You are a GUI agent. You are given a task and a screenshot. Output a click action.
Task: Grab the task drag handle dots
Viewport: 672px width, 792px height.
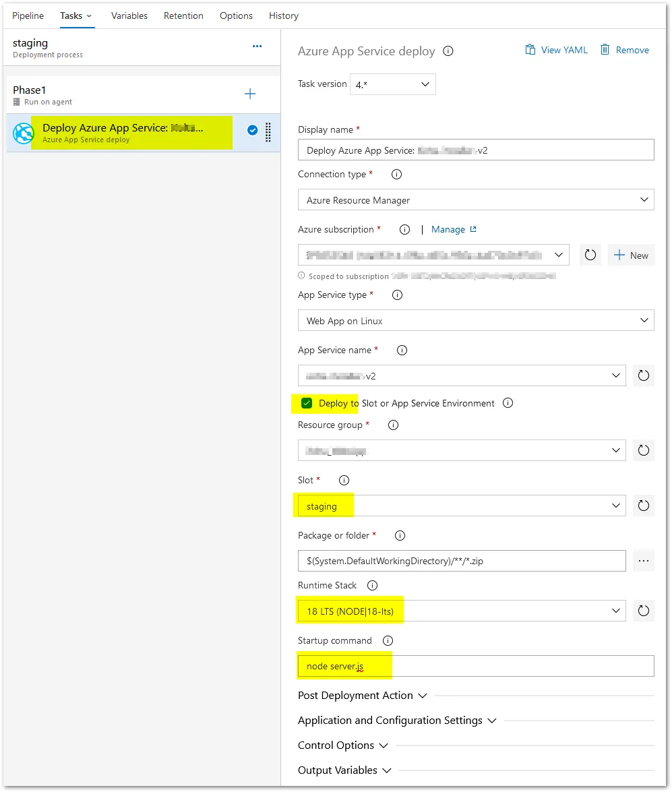tap(268, 132)
